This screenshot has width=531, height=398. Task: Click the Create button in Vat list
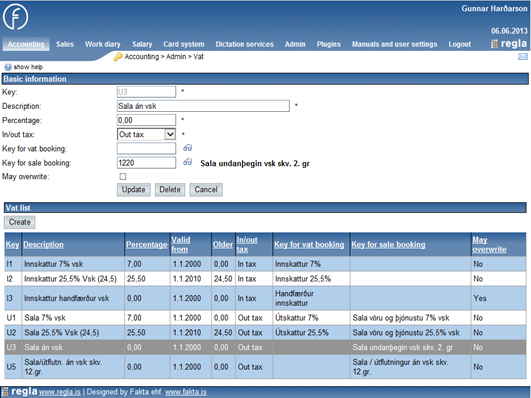(20, 222)
